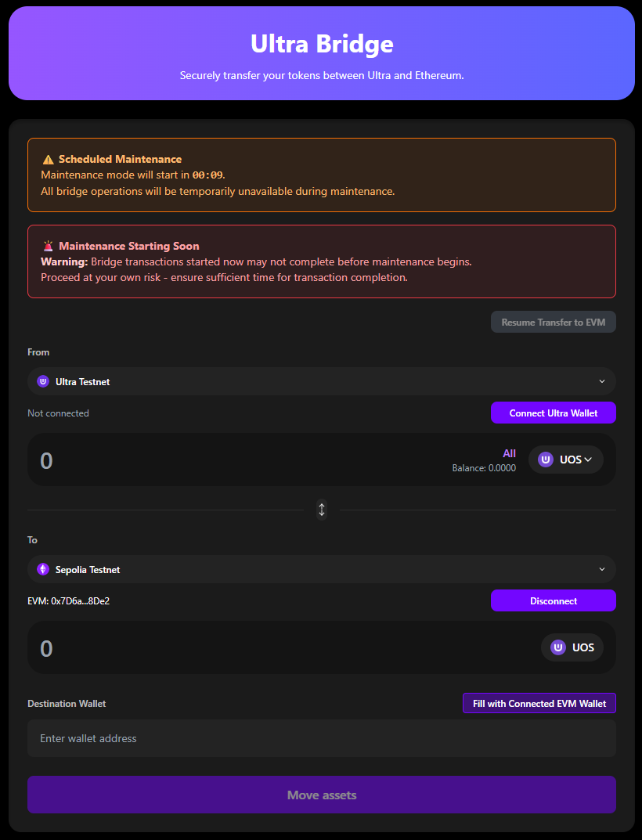Click Fill with Connected EVM Wallet

tap(539, 703)
